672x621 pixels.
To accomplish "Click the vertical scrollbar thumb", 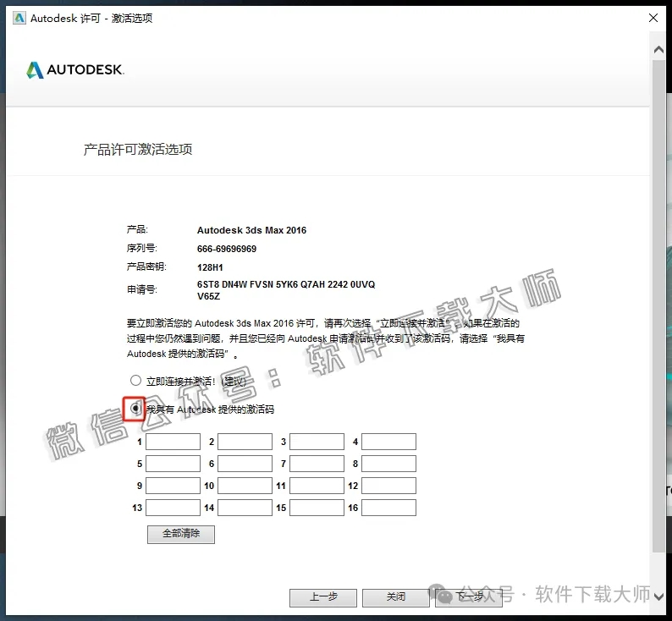I will 658,306.
